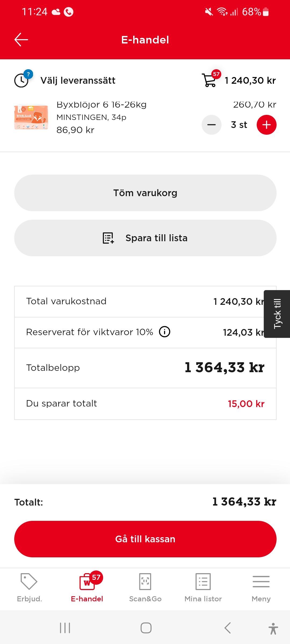Screen dimensions: 290x644
Task: Increase diaper quantity with plus button
Action: 266,125
